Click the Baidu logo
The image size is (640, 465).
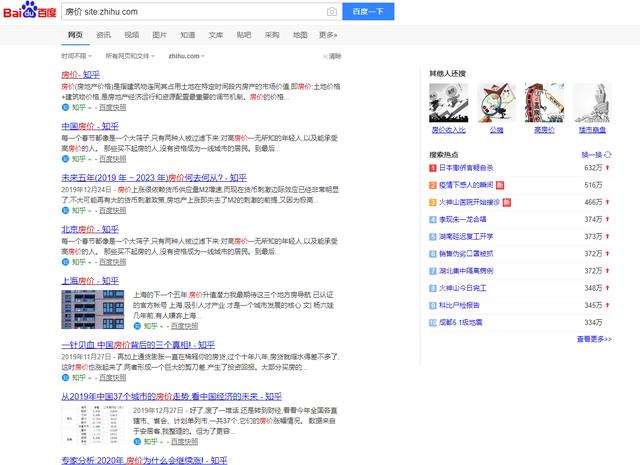tap(29, 10)
